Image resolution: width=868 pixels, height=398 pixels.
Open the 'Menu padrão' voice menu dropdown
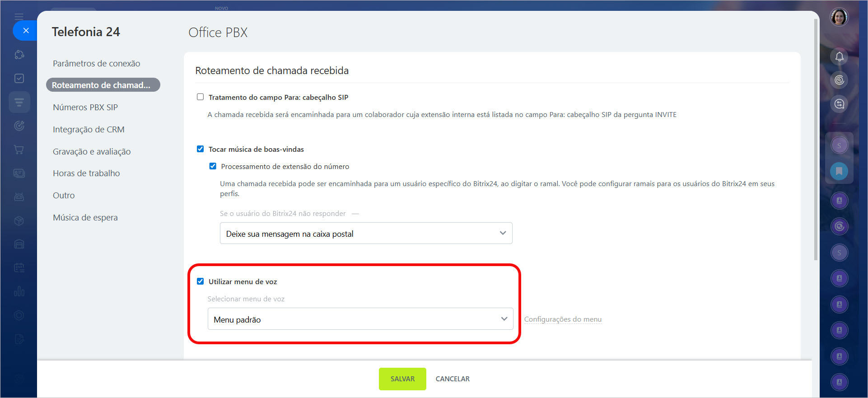pyautogui.click(x=360, y=319)
